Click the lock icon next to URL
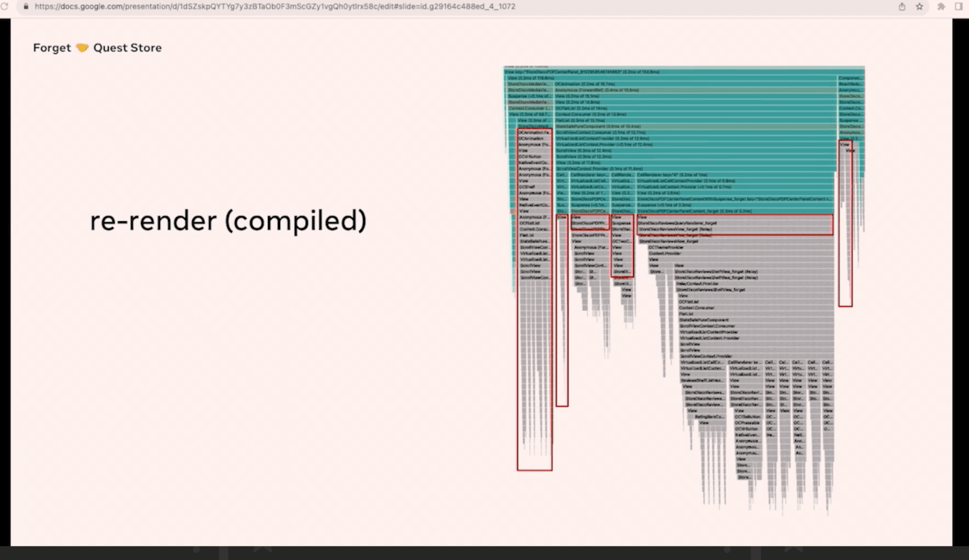969x560 pixels. coord(25,6)
